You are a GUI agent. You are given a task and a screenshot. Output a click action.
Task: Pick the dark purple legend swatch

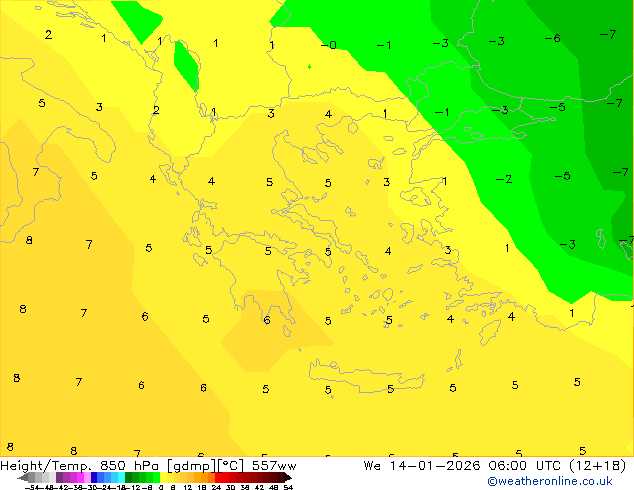(59, 477)
